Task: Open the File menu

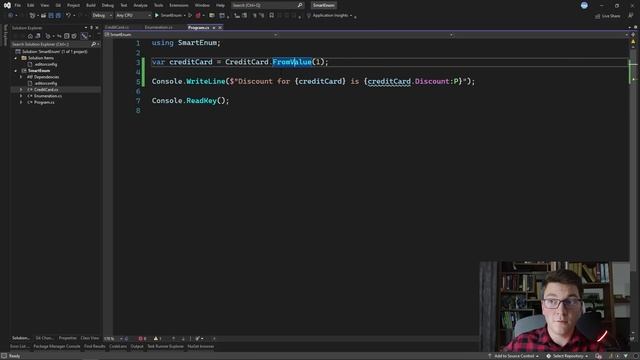Action: coord(18,5)
